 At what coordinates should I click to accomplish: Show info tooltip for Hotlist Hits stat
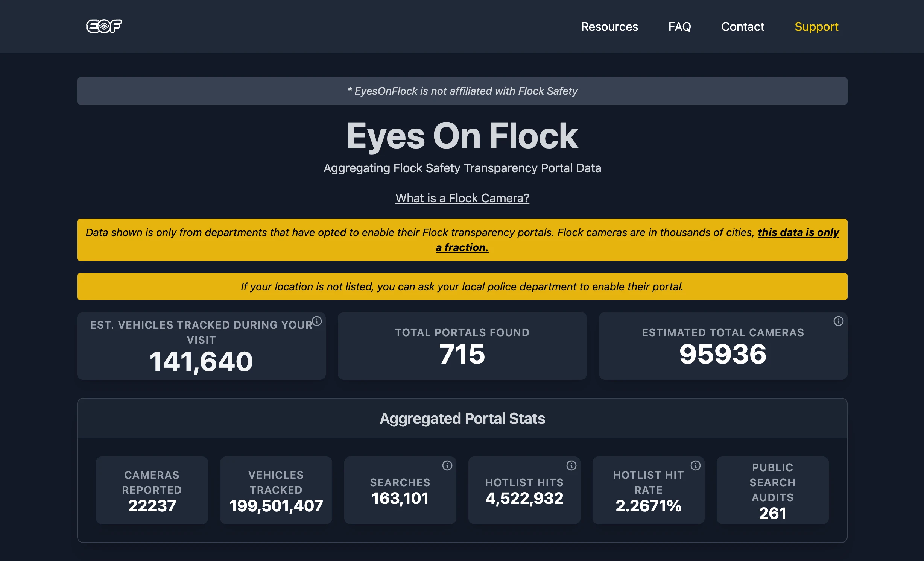[571, 465]
